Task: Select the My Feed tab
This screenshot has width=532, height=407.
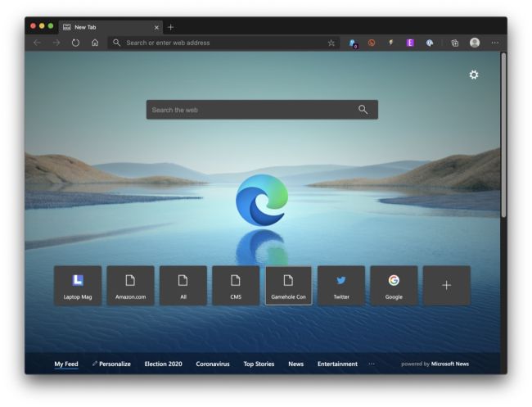Action: point(66,364)
